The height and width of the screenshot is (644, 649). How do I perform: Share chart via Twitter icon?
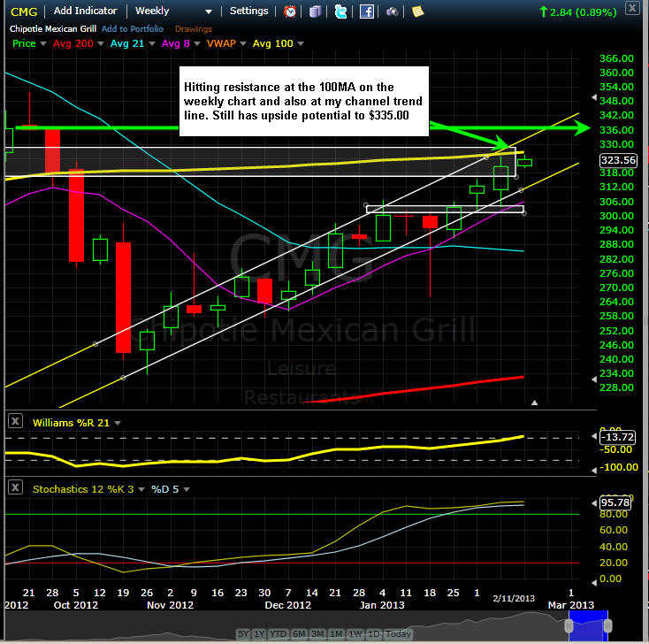click(x=340, y=11)
